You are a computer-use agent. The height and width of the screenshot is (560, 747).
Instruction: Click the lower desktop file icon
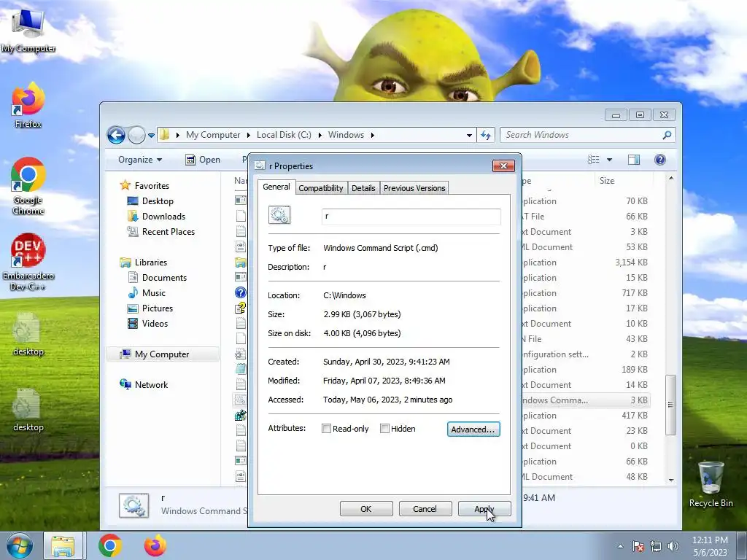pos(28,410)
